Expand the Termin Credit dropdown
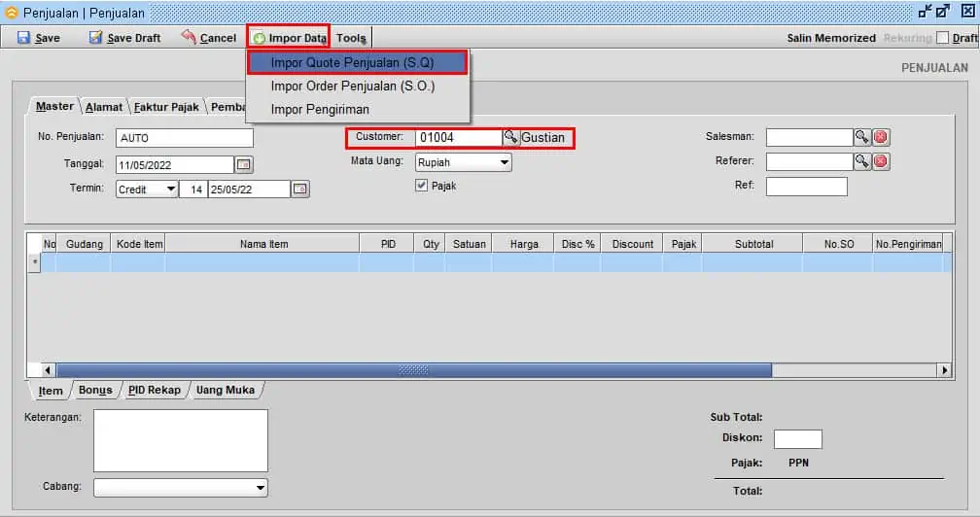The width and height of the screenshot is (980, 517). click(x=171, y=189)
